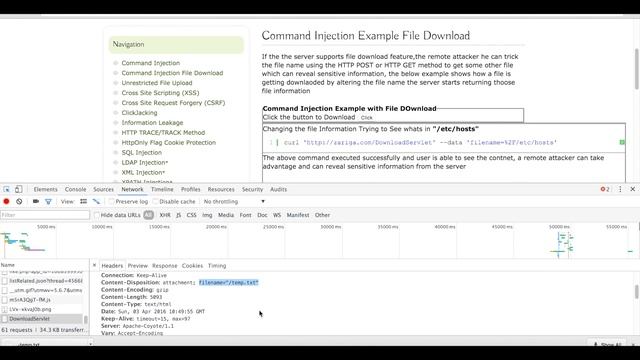Image resolution: width=640 pixels, height=360 pixels.
Task: Filter requests by All types
Action: click(149, 215)
